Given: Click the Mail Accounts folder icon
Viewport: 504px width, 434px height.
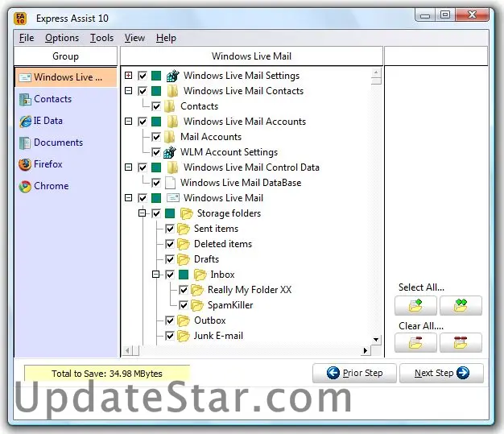Looking at the screenshot, I should pos(169,137).
